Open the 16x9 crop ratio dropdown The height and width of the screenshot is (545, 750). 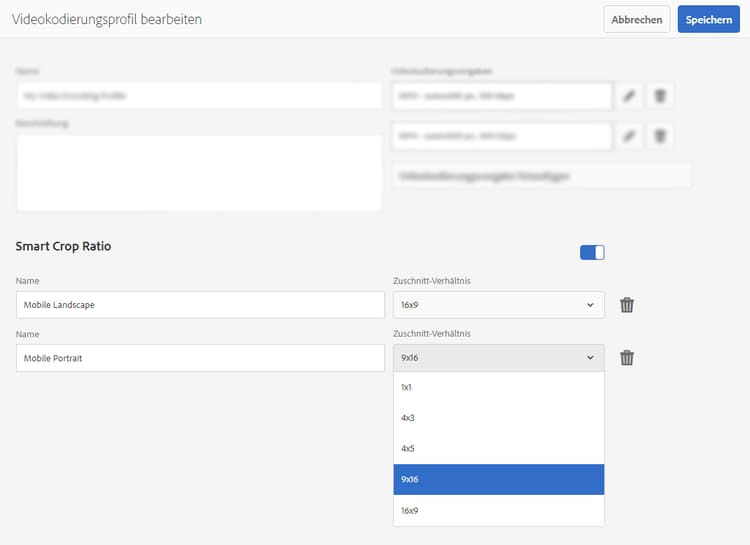click(499, 305)
